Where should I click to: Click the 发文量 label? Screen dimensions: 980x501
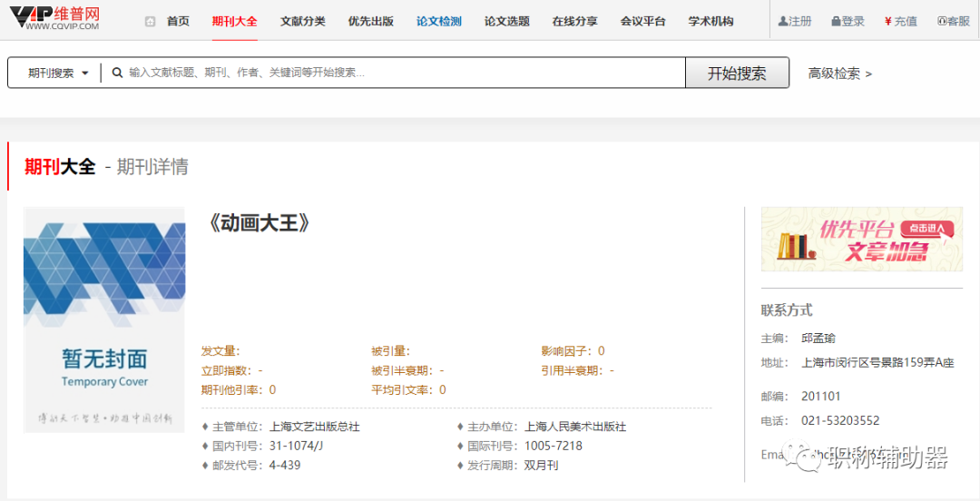(x=220, y=351)
